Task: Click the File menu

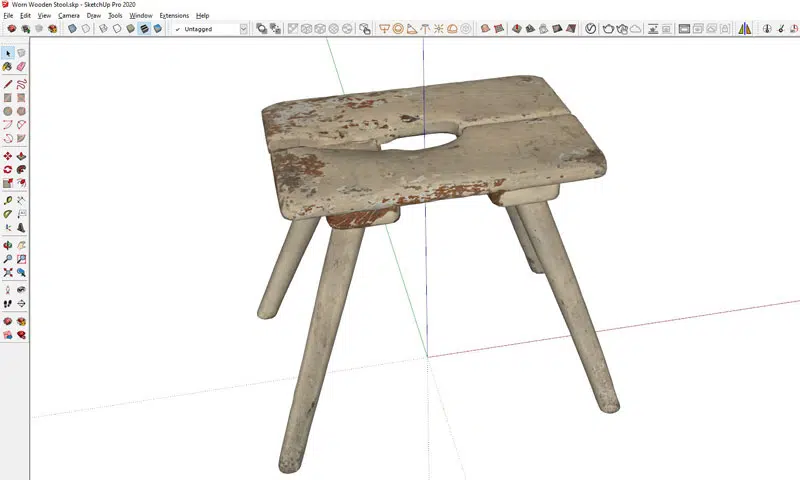Action: 8,16
